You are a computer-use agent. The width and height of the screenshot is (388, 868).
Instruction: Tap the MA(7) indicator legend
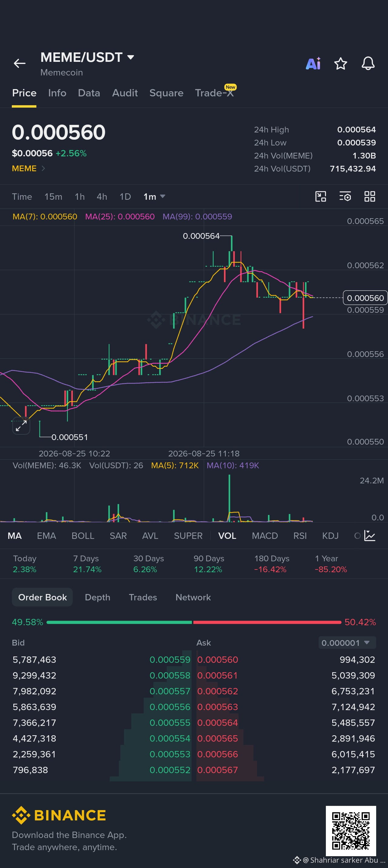[x=45, y=216]
